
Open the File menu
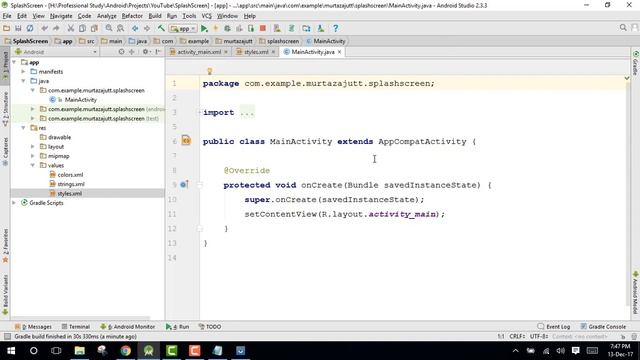coord(7,16)
